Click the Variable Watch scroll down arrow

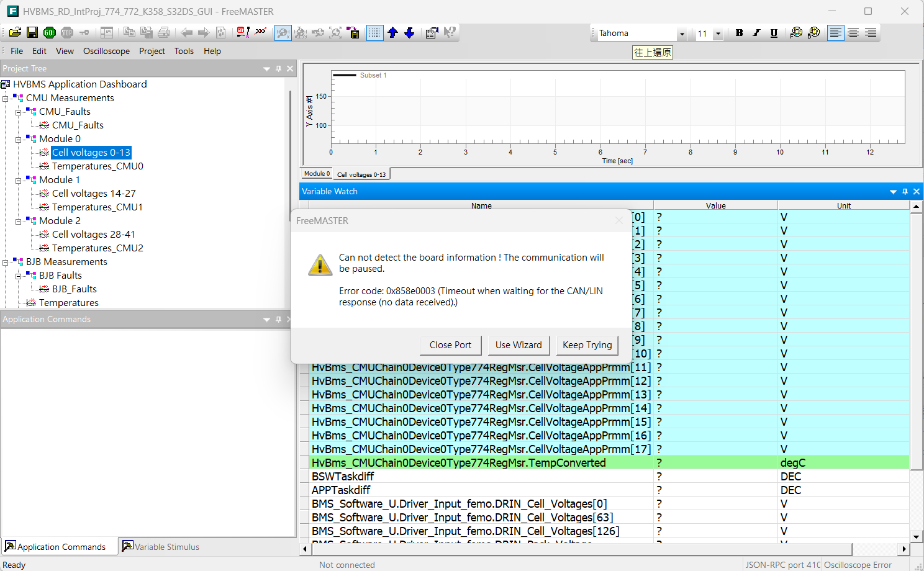click(916, 537)
